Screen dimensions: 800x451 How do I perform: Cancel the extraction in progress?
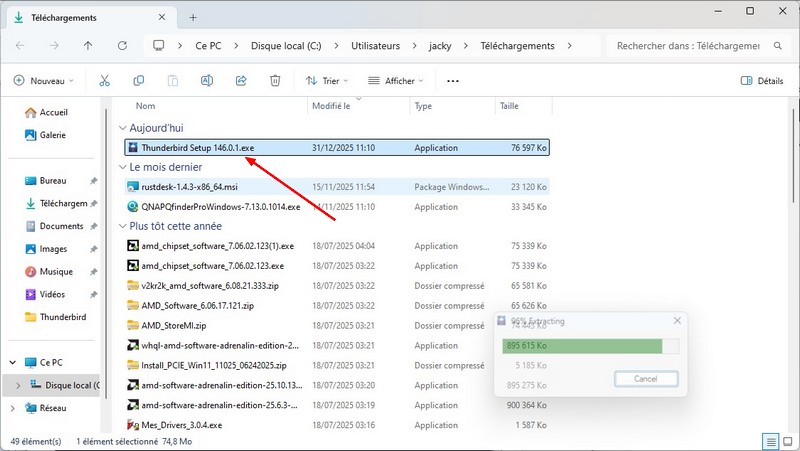pos(645,379)
